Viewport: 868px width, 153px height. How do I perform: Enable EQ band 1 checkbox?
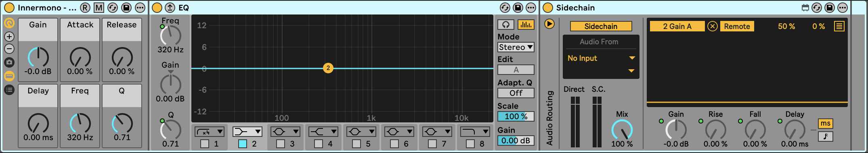tap(205, 144)
